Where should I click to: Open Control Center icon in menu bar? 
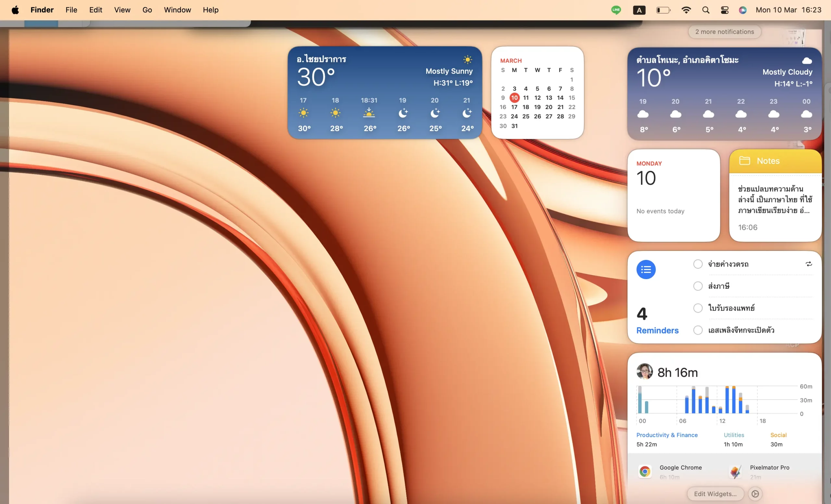[725, 10]
